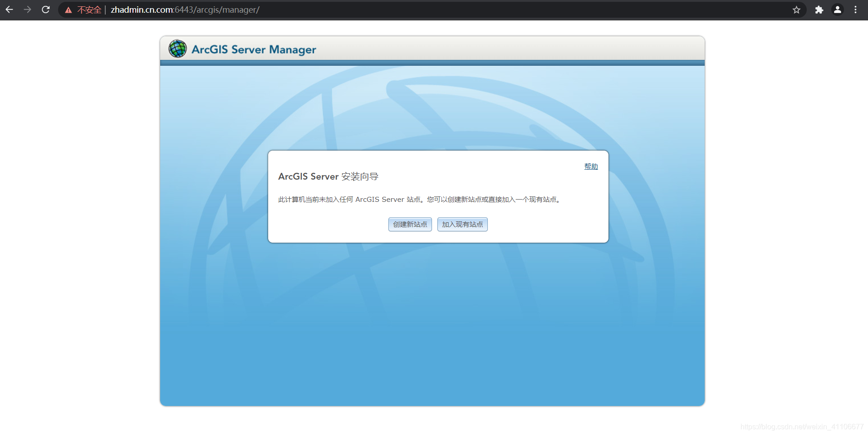Click the browser back arrow
This screenshot has height=435, width=868.
click(9, 10)
